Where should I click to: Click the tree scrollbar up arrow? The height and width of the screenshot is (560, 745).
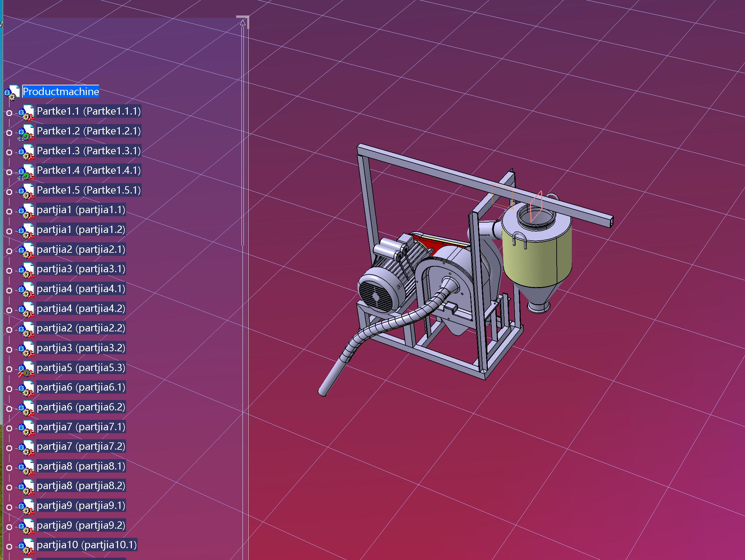pos(243,23)
